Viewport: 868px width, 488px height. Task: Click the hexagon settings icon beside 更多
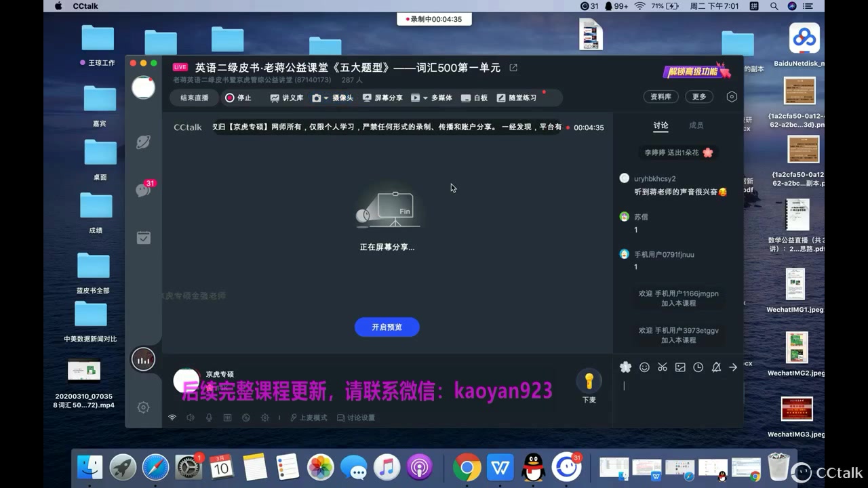pyautogui.click(x=732, y=97)
